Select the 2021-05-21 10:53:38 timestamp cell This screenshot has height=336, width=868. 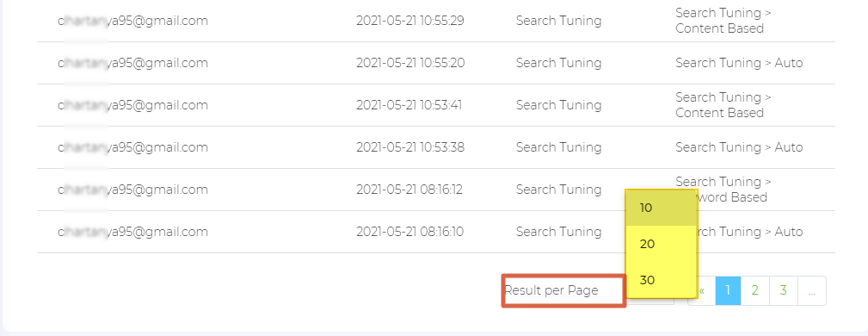(x=410, y=147)
